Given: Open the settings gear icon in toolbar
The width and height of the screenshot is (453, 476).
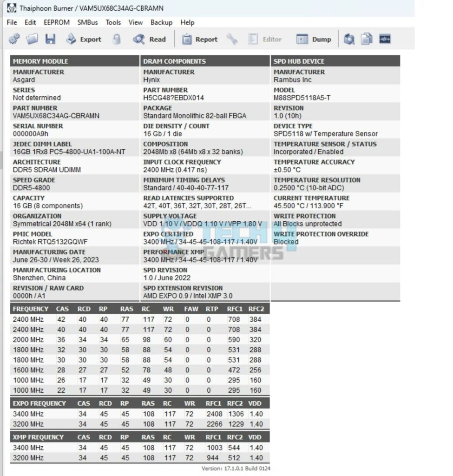Looking at the screenshot, I should click(14, 39).
